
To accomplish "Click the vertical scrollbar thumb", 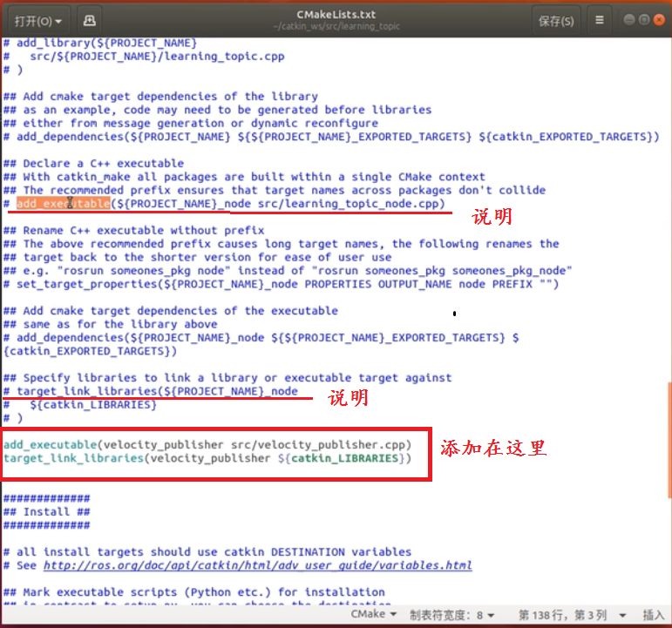I will coord(669,440).
